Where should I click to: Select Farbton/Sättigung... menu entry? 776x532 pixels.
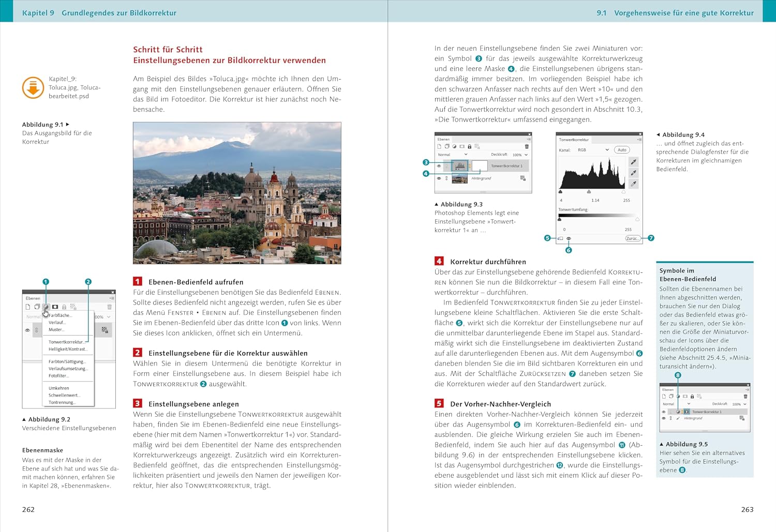[x=67, y=362]
